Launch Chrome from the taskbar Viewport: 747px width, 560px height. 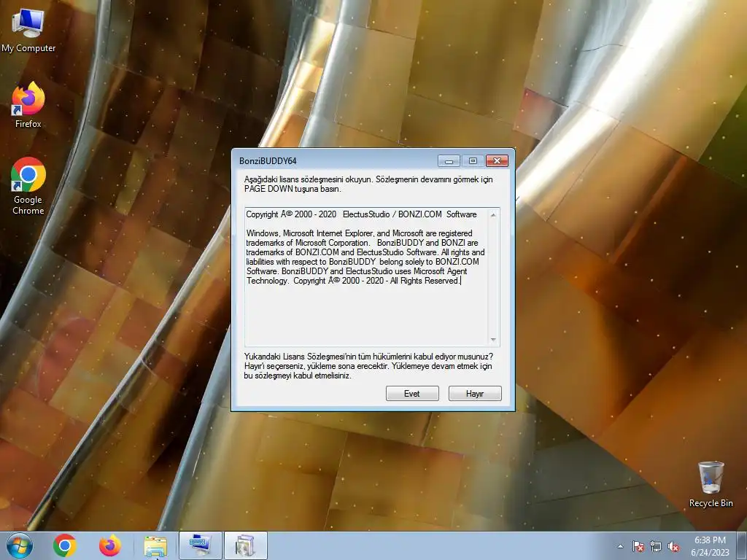pyautogui.click(x=65, y=545)
